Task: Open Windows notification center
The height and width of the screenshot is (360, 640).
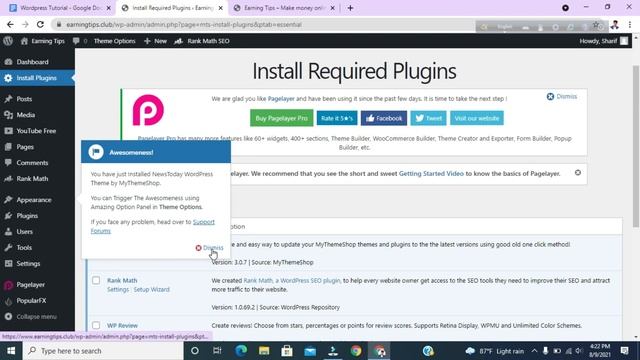Action: click(x=624, y=351)
